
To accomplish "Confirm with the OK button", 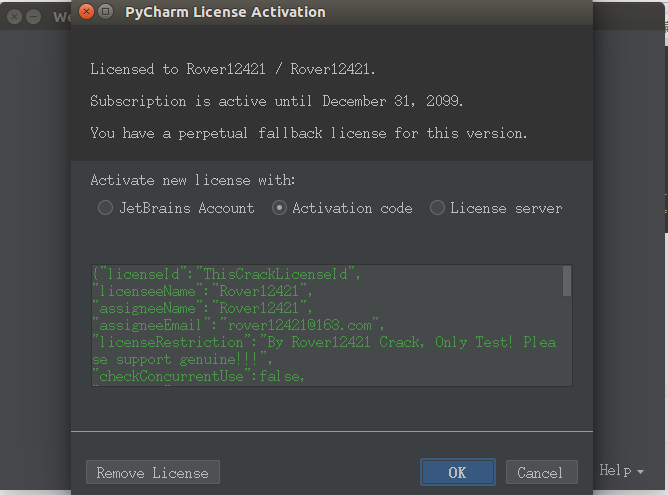I will click(458, 472).
